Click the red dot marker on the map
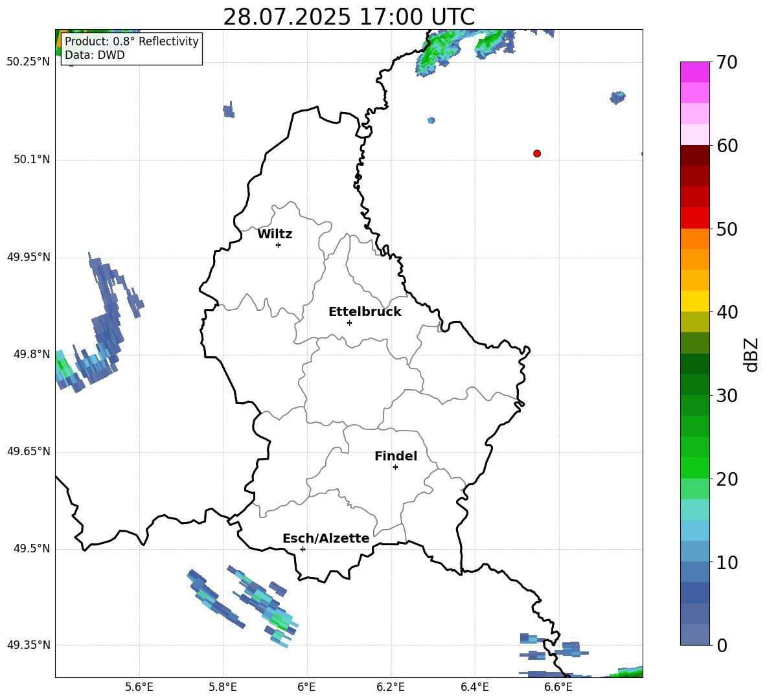Viewport: 767px width, 700px height. pos(537,153)
